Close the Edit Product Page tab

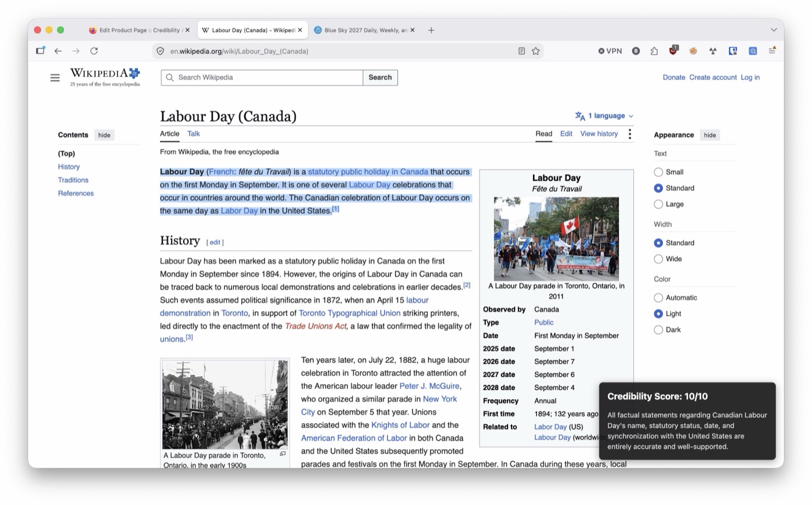187,30
